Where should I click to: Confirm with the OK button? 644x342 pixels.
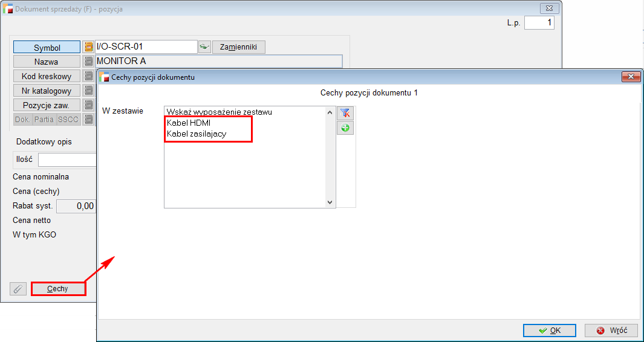(550, 331)
